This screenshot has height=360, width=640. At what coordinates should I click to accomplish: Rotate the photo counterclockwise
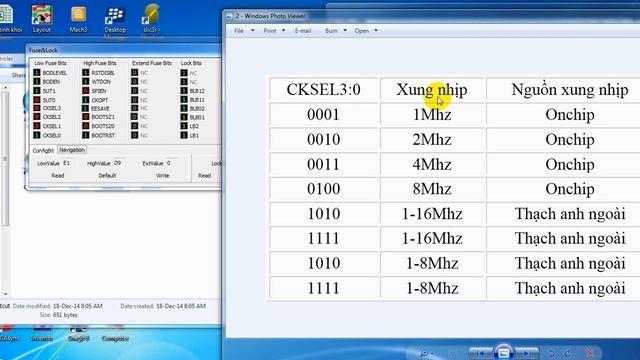(551, 353)
